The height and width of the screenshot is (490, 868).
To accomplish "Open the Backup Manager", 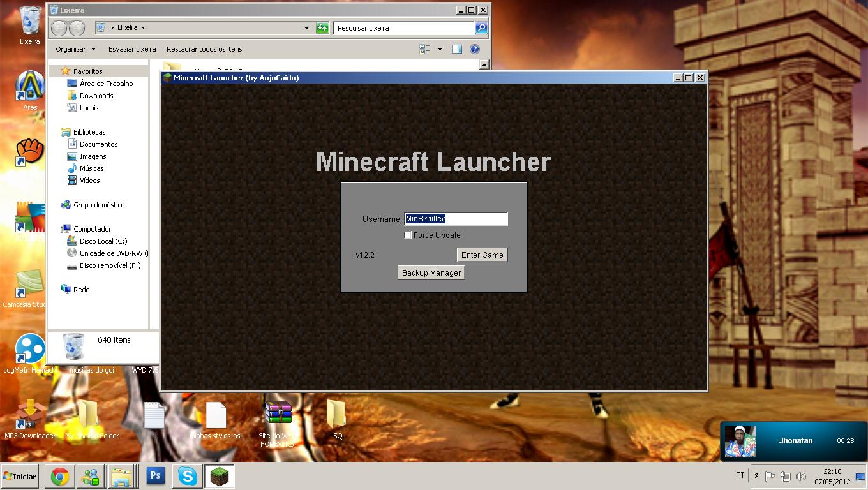I will pos(431,272).
